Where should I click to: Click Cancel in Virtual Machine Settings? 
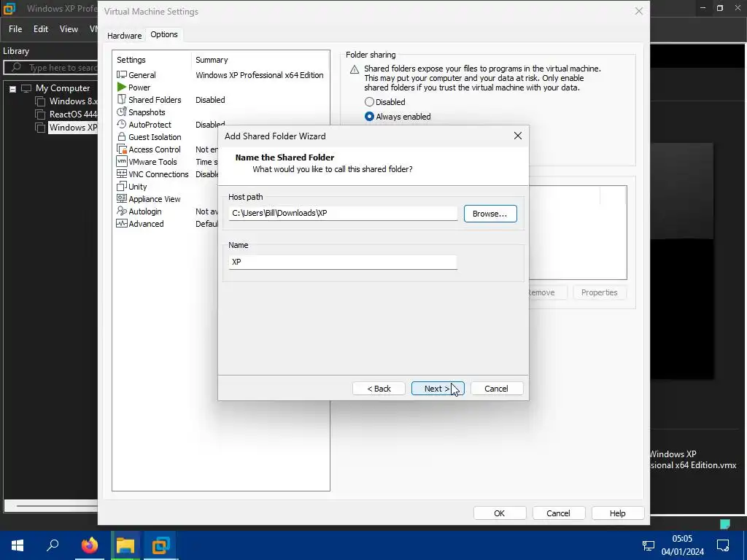[x=558, y=513]
